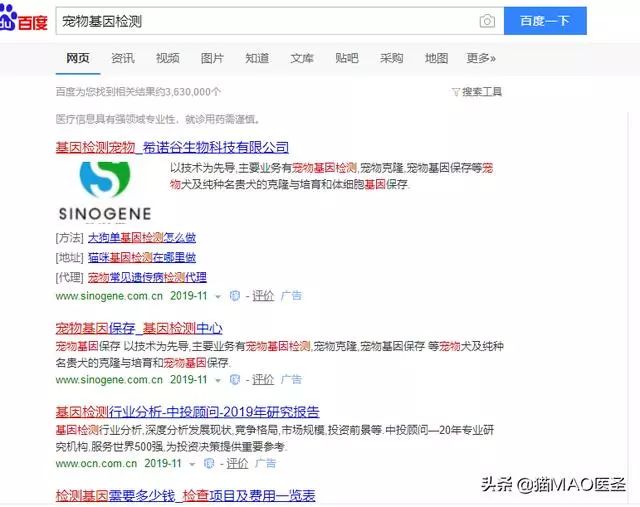This screenshot has width=640, height=507.
Task: Expand dropdown arrow after second sinogene URL
Action: point(218,380)
